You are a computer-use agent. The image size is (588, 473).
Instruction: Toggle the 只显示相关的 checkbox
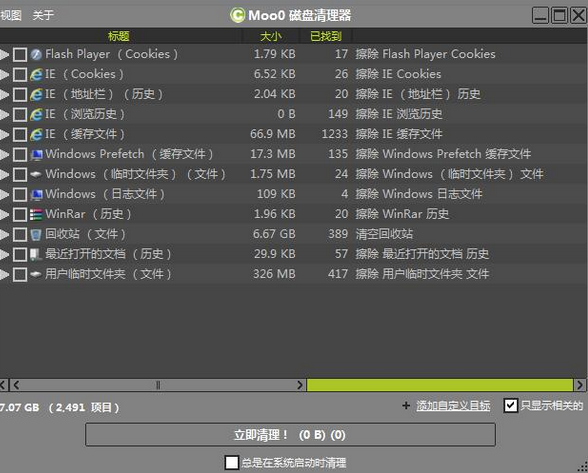coord(511,405)
